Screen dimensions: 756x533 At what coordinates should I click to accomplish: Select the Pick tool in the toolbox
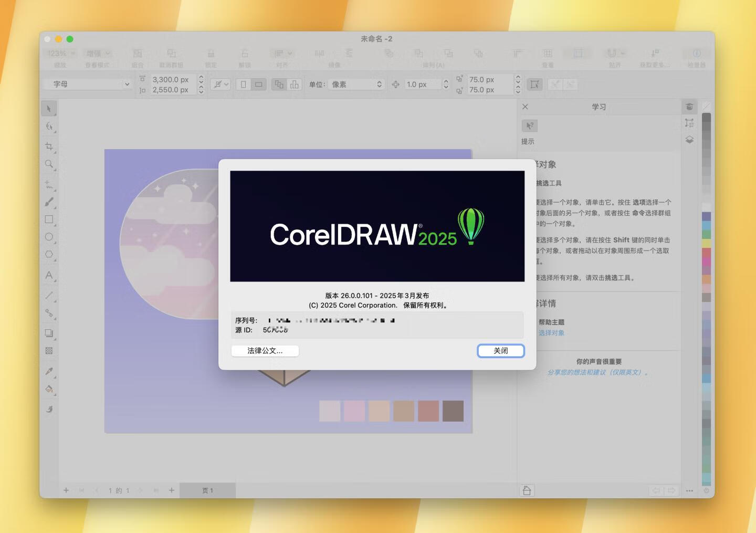[x=49, y=109]
